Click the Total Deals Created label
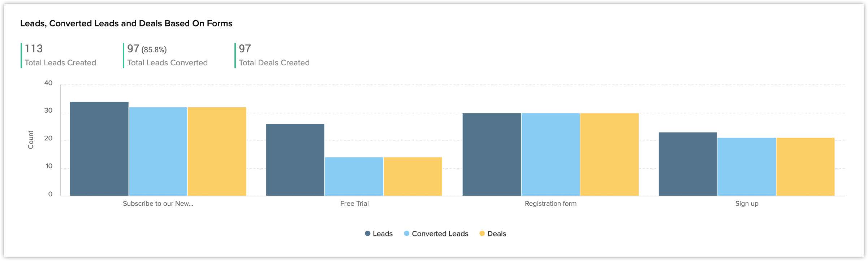This screenshot has width=868, height=261. [274, 63]
